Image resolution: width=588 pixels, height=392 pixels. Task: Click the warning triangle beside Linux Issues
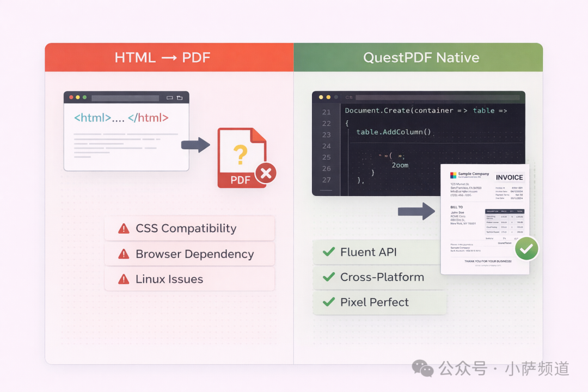pos(124,279)
